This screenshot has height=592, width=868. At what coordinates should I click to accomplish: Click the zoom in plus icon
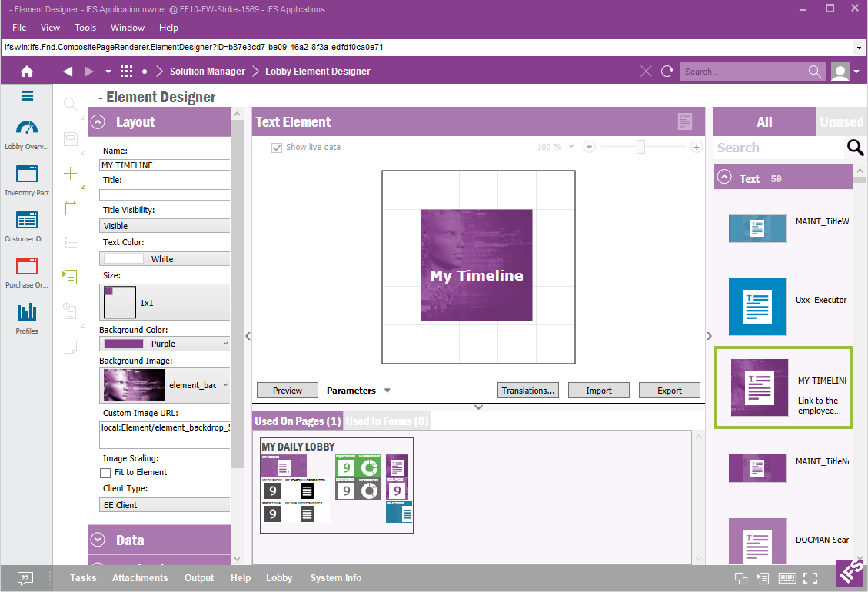(697, 147)
